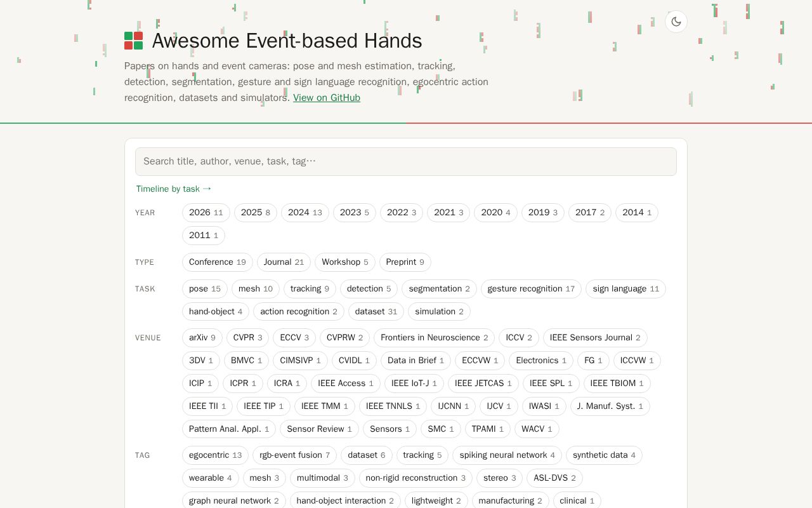This screenshot has width=812, height=508.
Task: Select the Conference type filter
Action: click(218, 262)
